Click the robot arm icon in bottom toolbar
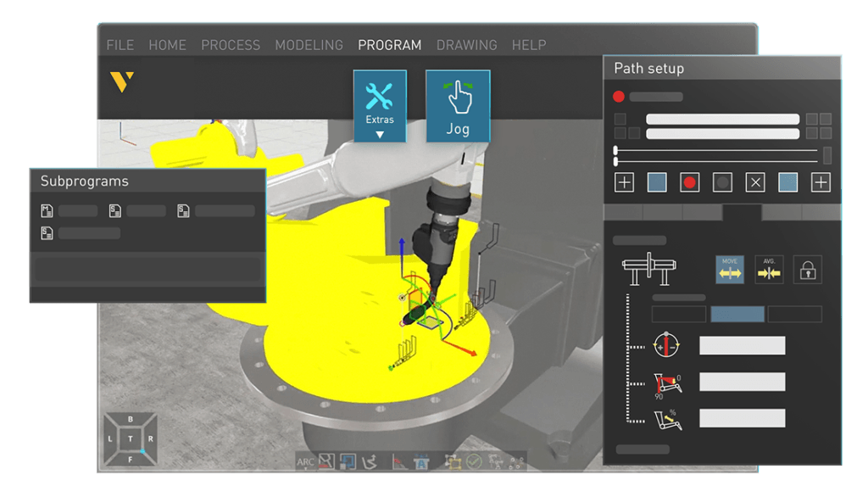This screenshot has width=868, height=497. tap(495, 461)
